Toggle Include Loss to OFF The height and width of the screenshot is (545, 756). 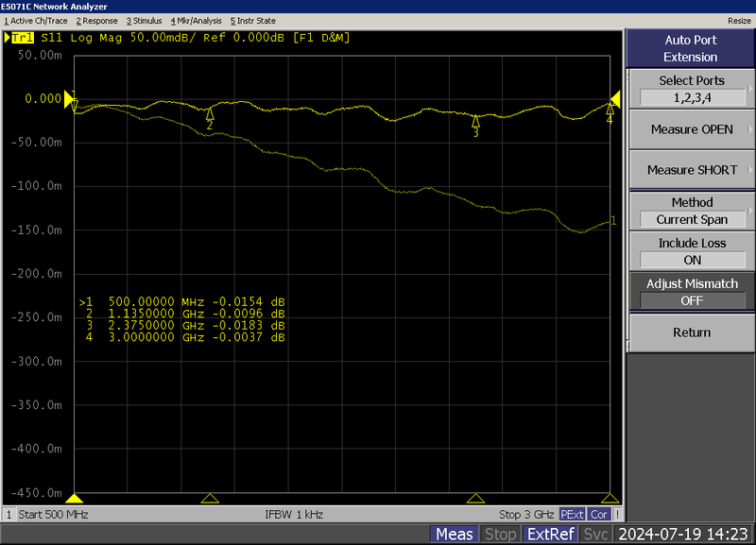(691, 249)
